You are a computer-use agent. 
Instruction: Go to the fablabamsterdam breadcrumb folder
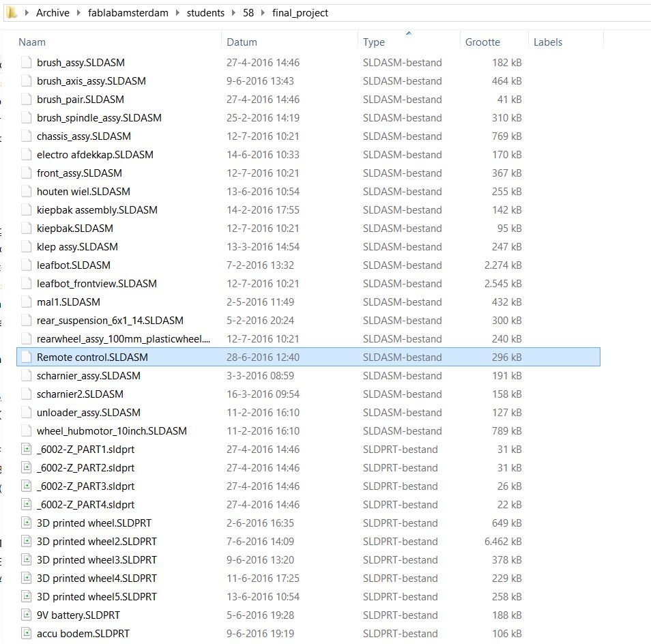point(128,13)
